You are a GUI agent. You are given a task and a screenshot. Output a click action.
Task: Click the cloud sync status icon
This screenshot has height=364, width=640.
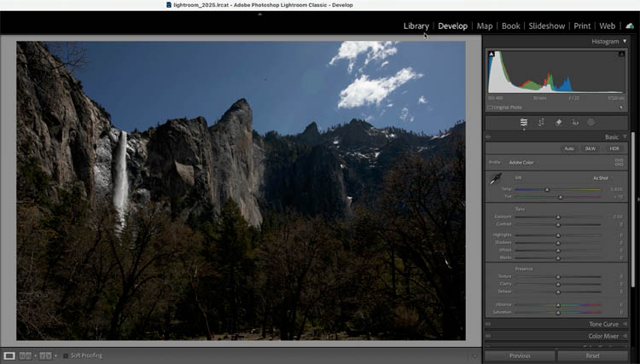click(x=629, y=26)
